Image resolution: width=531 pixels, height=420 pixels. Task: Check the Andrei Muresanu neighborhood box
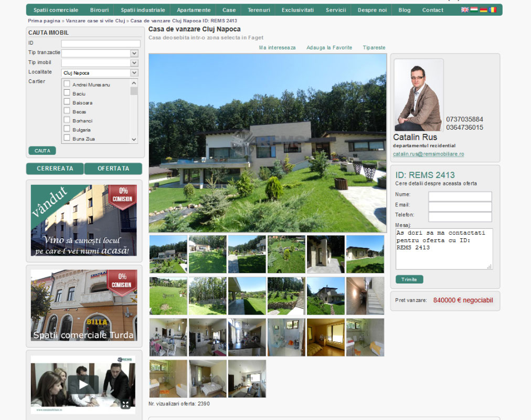click(x=67, y=84)
